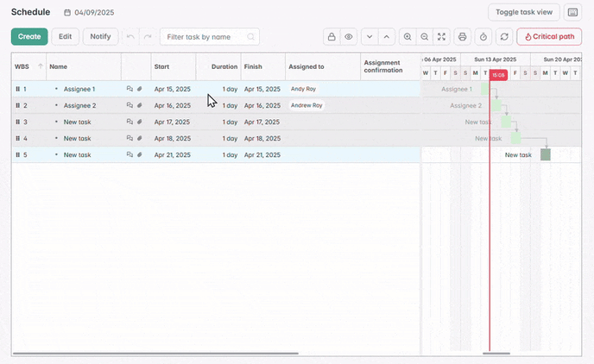This screenshot has width=594, height=364.
Task: Open attachment icon for row 4 task
Action: (x=139, y=139)
